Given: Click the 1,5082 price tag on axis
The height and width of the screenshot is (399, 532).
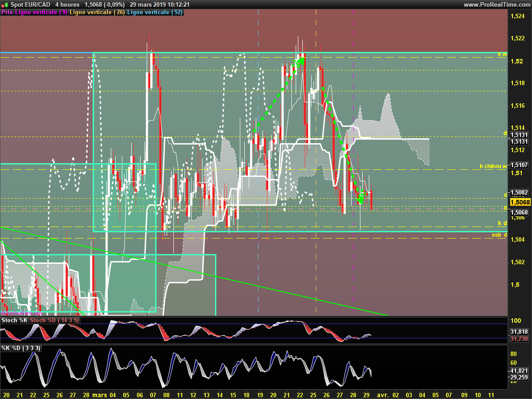Looking at the screenshot, I should tap(520, 193).
